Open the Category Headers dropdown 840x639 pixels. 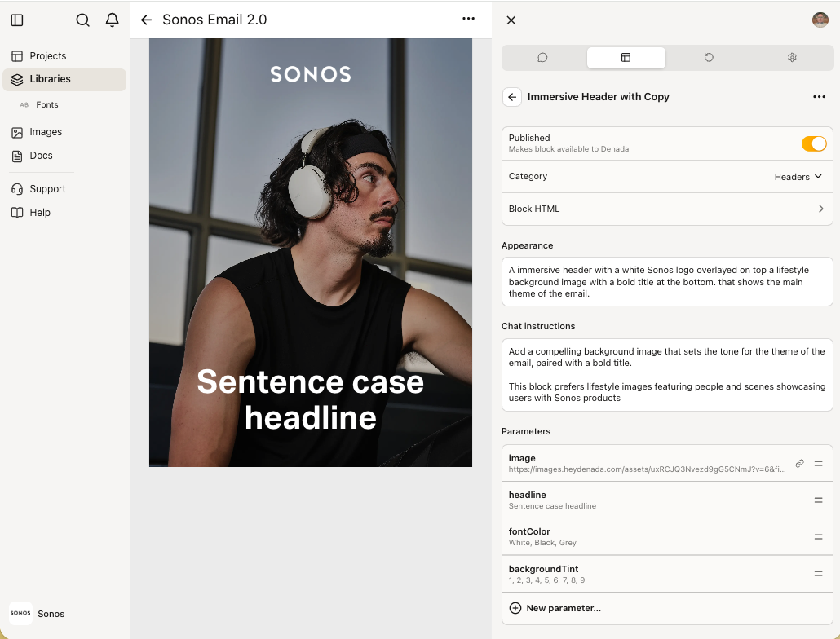click(x=798, y=177)
